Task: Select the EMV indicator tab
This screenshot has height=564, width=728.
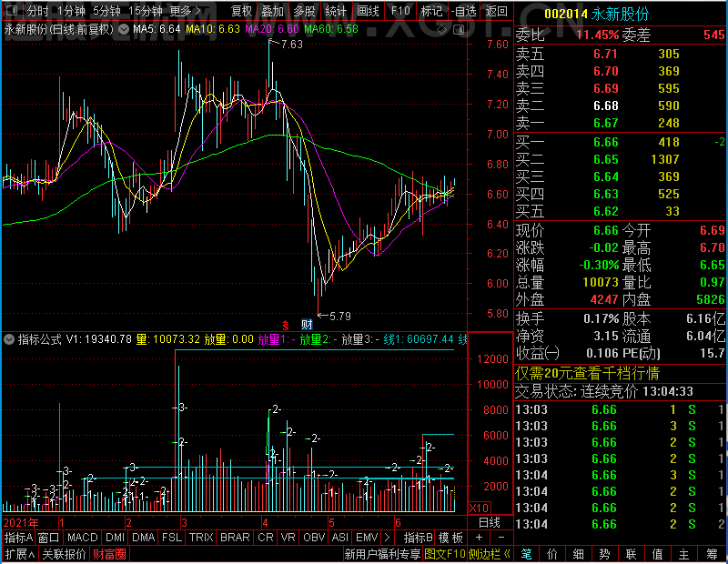Action: click(367, 538)
